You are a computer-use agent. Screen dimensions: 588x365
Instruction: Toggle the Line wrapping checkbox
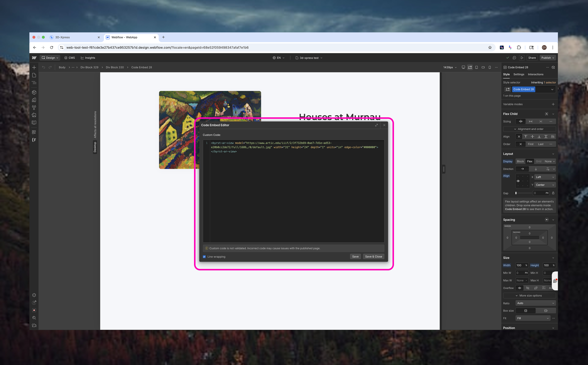tap(204, 257)
